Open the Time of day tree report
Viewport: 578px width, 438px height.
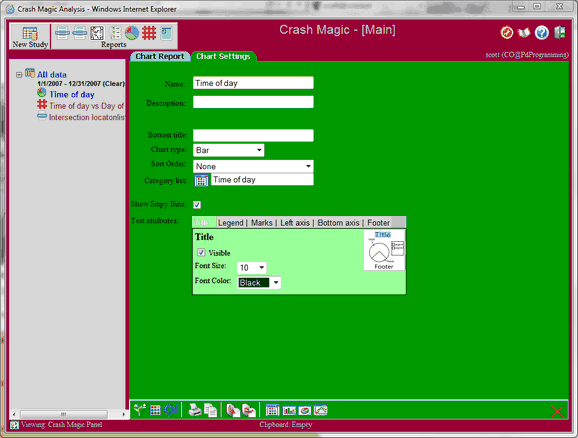click(x=72, y=94)
